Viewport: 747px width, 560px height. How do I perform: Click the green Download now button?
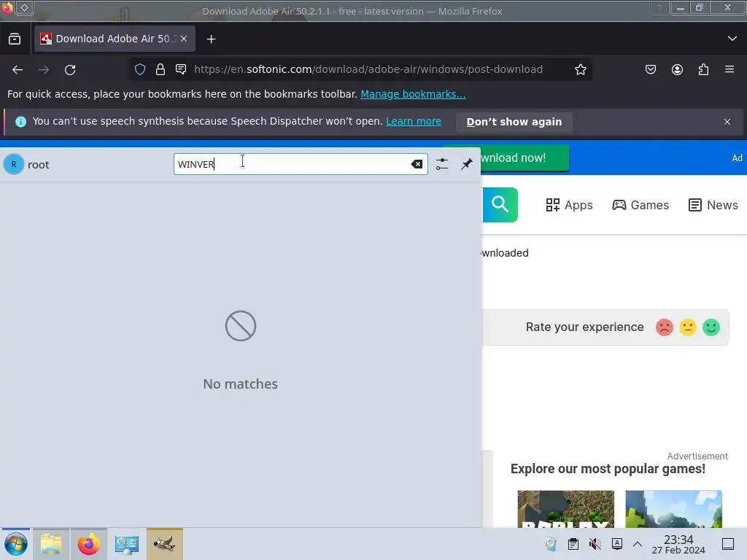click(524, 157)
